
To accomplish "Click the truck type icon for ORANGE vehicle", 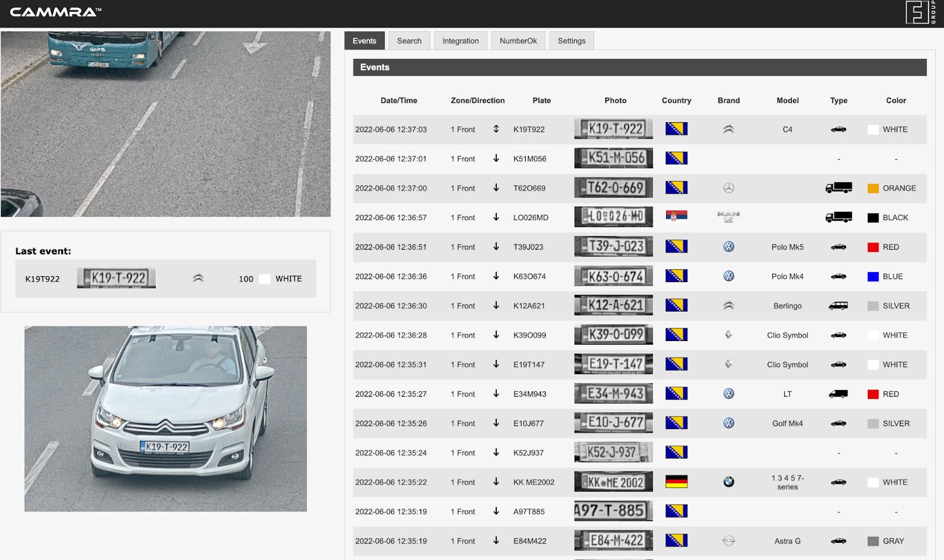I will click(x=838, y=188).
